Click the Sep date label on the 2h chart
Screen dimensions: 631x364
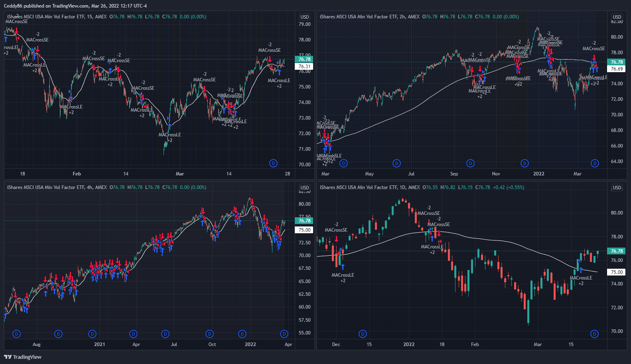click(x=454, y=173)
